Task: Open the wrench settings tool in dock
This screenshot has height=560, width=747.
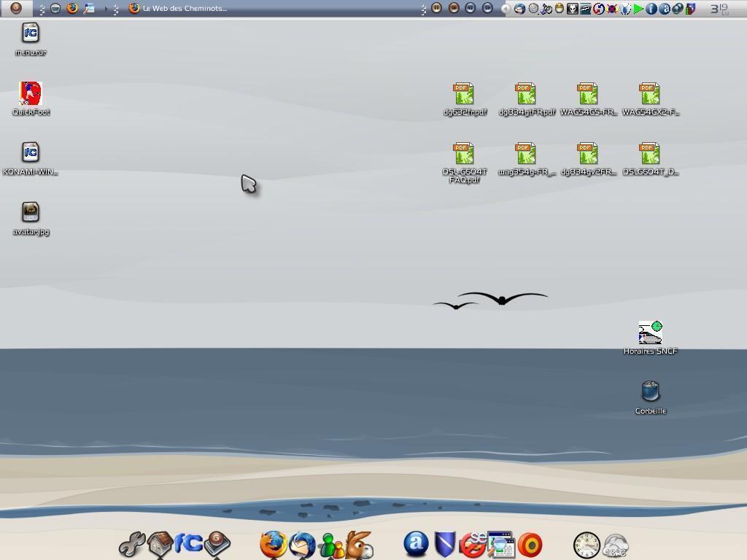Action: click(x=132, y=545)
